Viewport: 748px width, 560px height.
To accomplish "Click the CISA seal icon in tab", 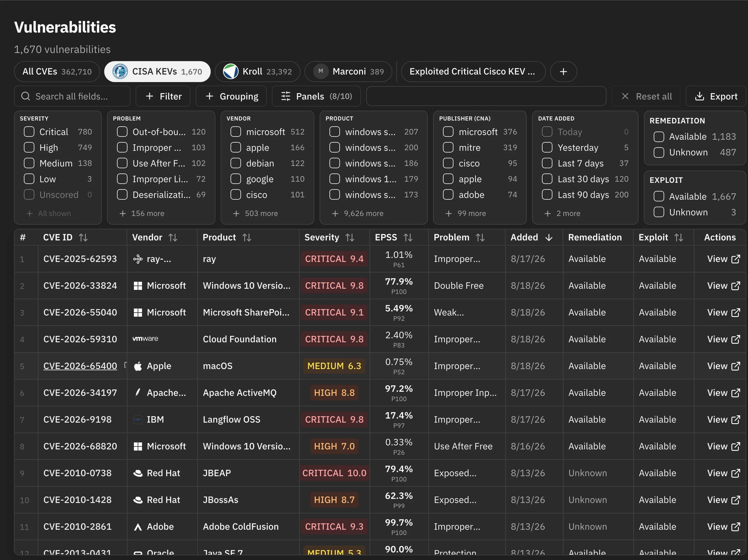I will click(x=120, y=71).
